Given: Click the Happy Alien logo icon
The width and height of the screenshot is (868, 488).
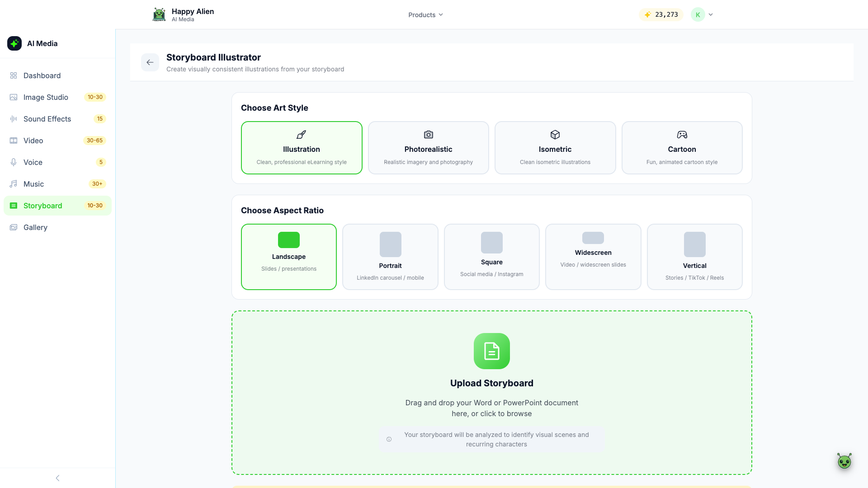Looking at the screenshot, I should tap(159, 14).
